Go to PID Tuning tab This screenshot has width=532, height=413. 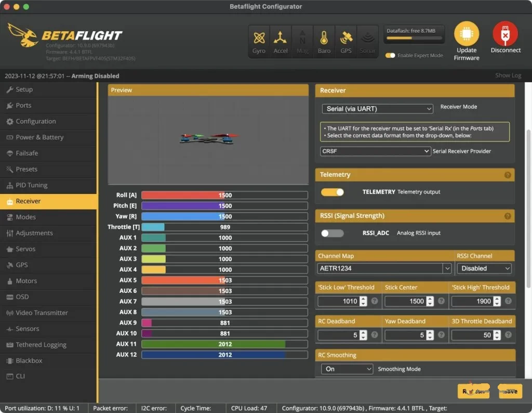click(48, 186)
